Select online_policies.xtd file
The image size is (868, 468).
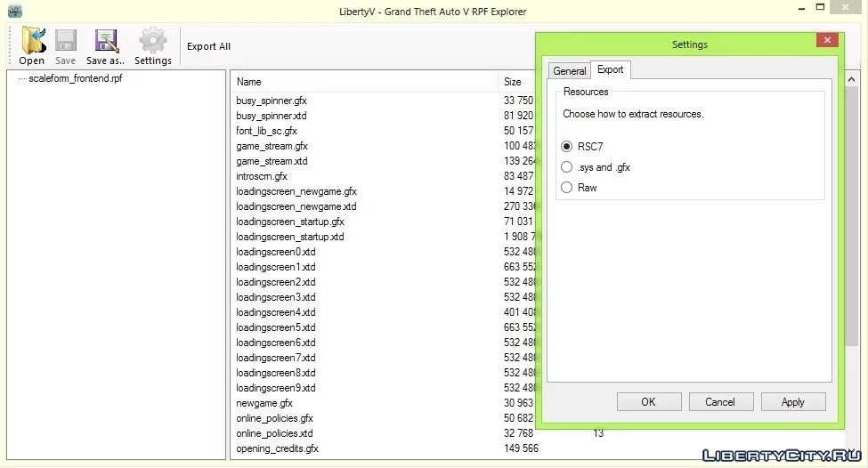[274, 433]
